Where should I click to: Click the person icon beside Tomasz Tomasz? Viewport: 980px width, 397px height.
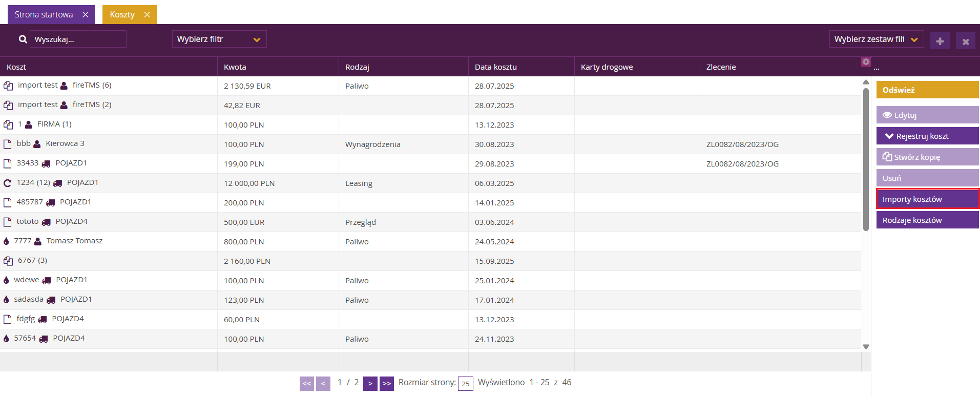click(x=38, y=241)
